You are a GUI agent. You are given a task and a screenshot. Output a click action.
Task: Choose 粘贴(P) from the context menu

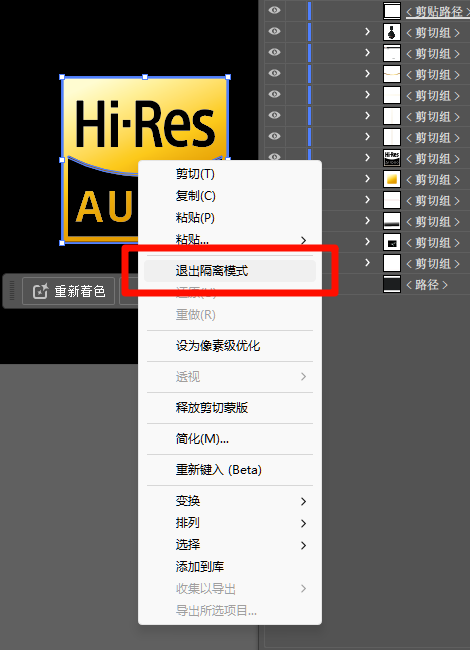point(230,218)
